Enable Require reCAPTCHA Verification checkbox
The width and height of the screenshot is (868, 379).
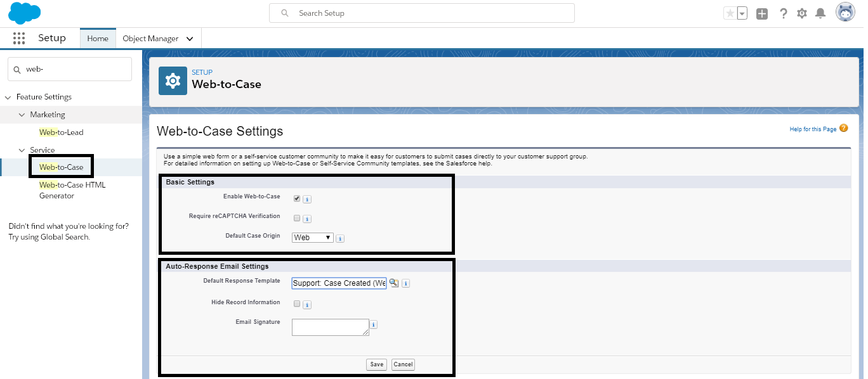point(297,218)
